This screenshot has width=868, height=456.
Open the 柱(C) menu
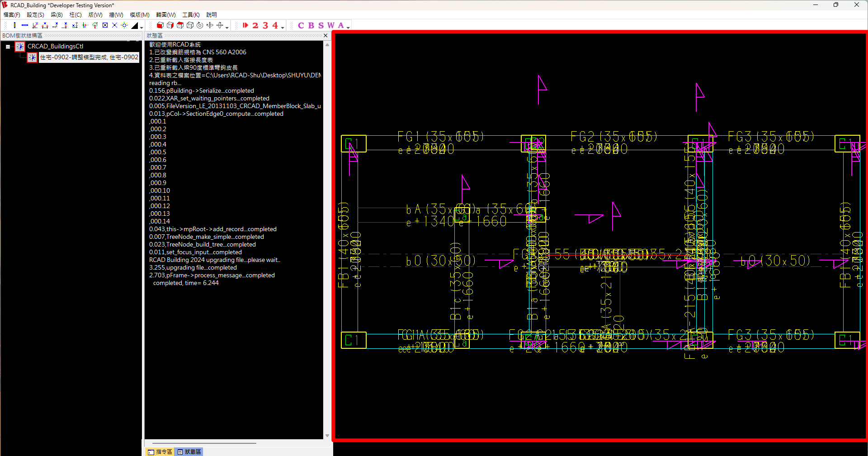tap(75, 15)
